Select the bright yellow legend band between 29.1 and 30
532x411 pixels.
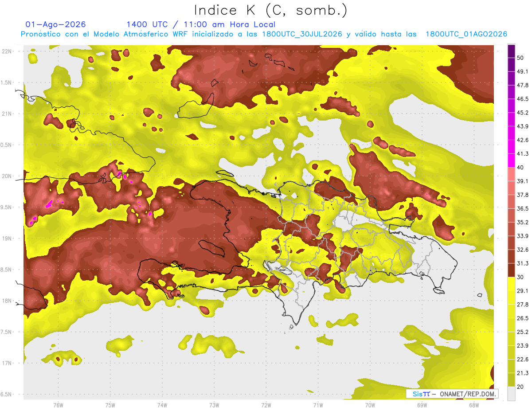coord(511,284)
